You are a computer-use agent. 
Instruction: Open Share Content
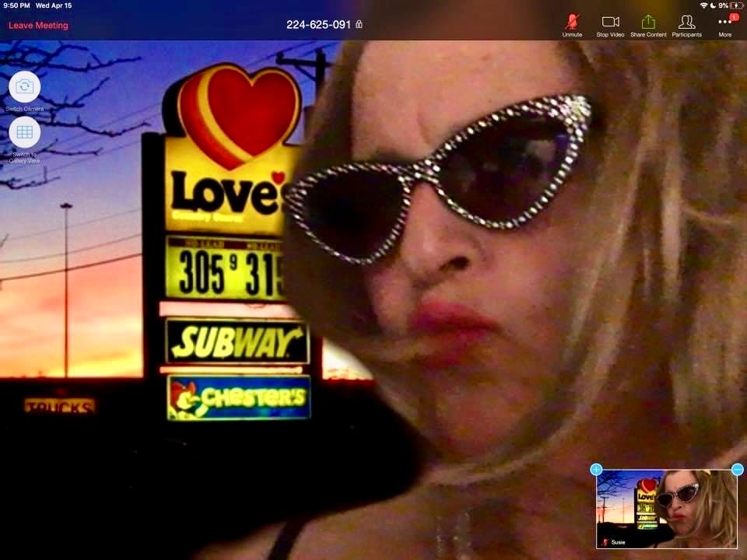pos(648,26)
